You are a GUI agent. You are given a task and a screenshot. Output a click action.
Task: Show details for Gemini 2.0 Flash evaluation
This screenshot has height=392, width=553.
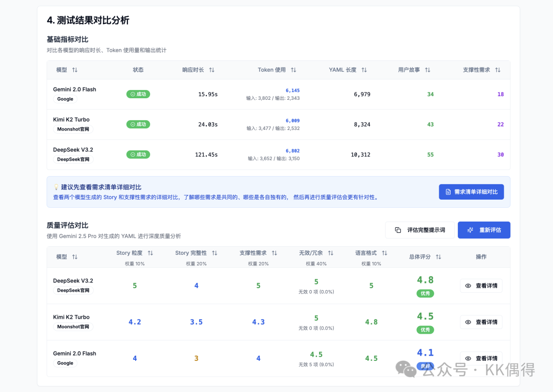481,358
